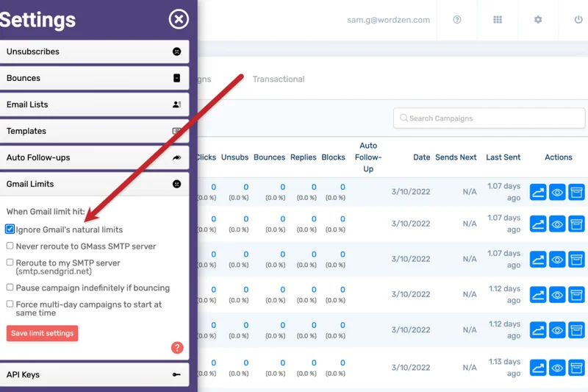
Task: Click Save limit settings button
Action: 42,333
